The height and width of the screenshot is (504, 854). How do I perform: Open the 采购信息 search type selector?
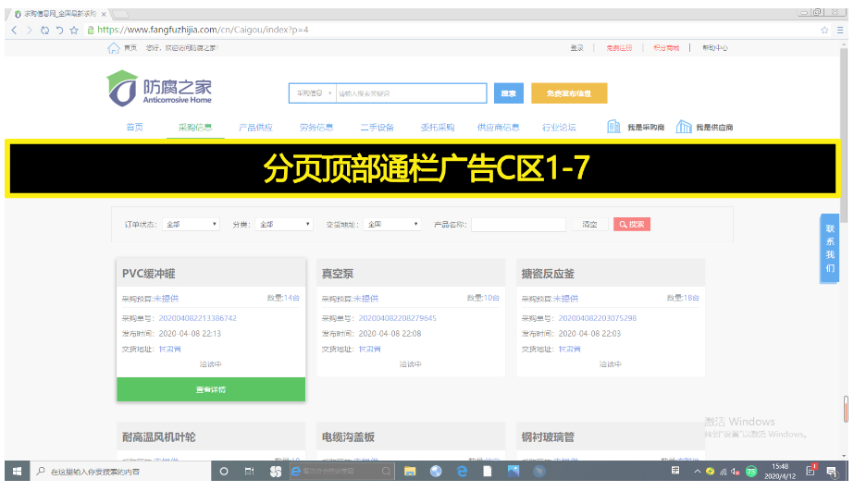pos(311,93)
